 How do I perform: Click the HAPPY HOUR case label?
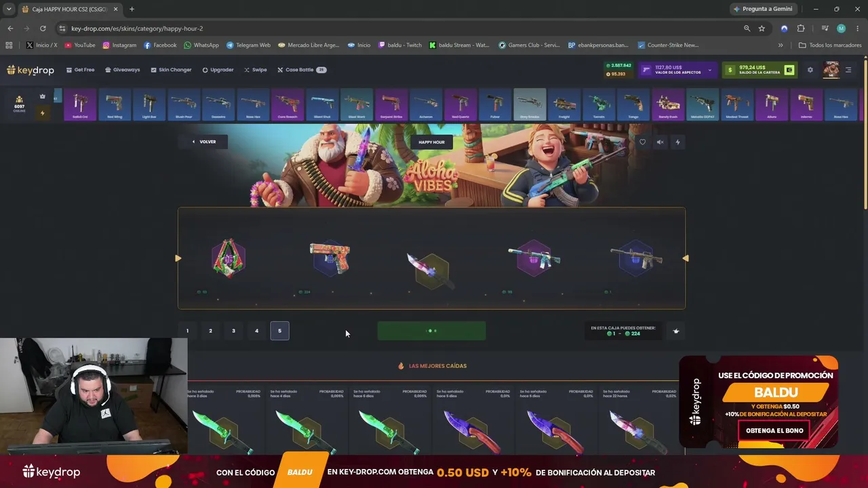pos(431,142)
